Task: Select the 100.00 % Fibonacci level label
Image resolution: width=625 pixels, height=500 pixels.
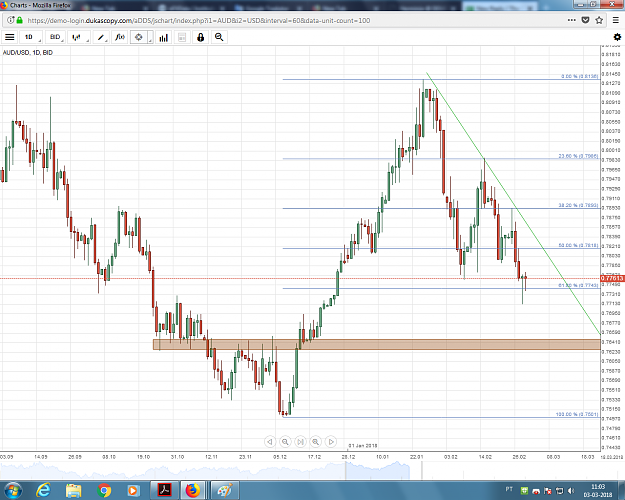Action: (577, 414)
